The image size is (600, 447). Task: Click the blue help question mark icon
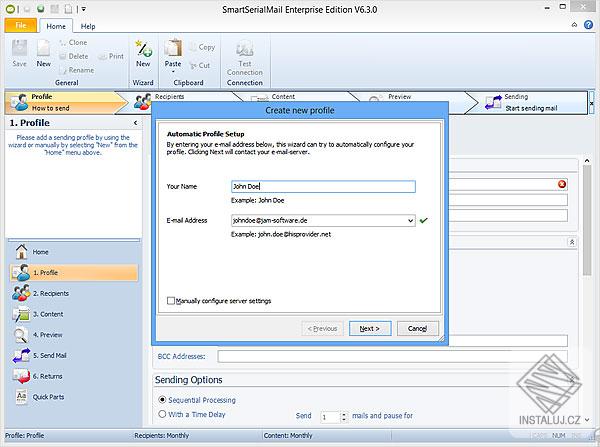(x=589, y=25)
